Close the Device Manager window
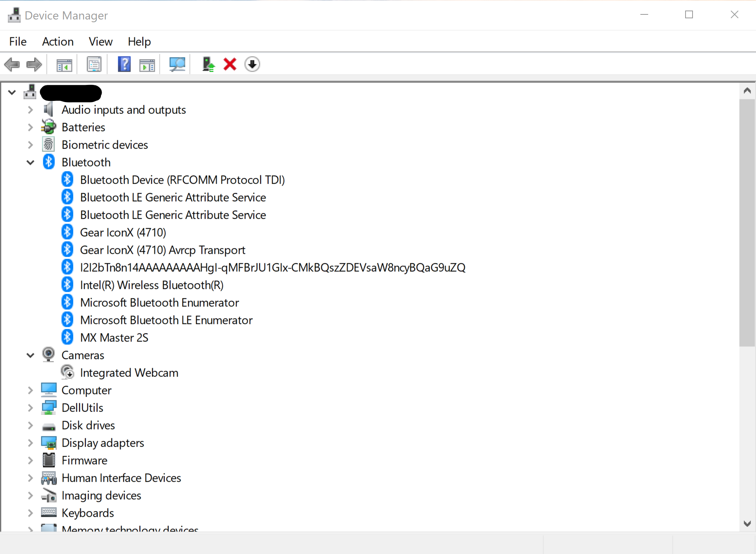756x554 pixels. point(734,15)
